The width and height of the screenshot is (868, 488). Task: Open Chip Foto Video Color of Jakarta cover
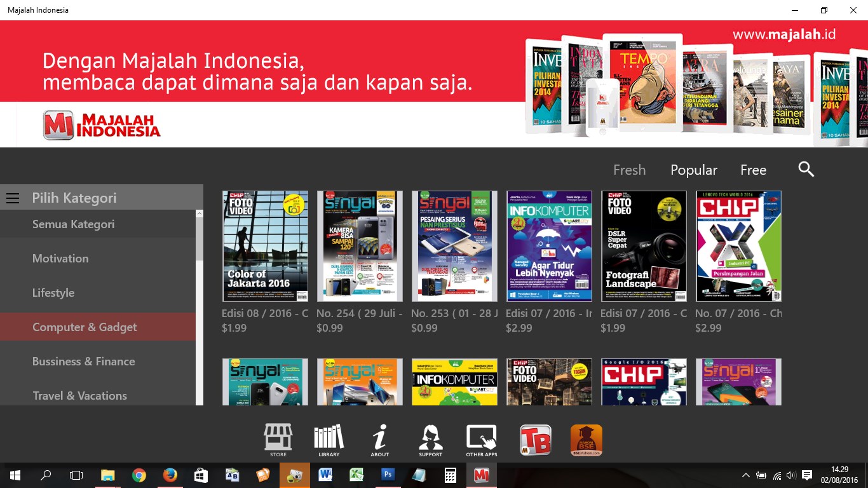coord(265,246)
